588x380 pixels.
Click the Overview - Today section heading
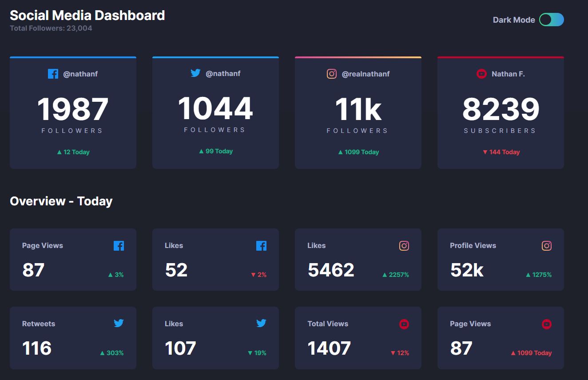(x=61, y=201)
